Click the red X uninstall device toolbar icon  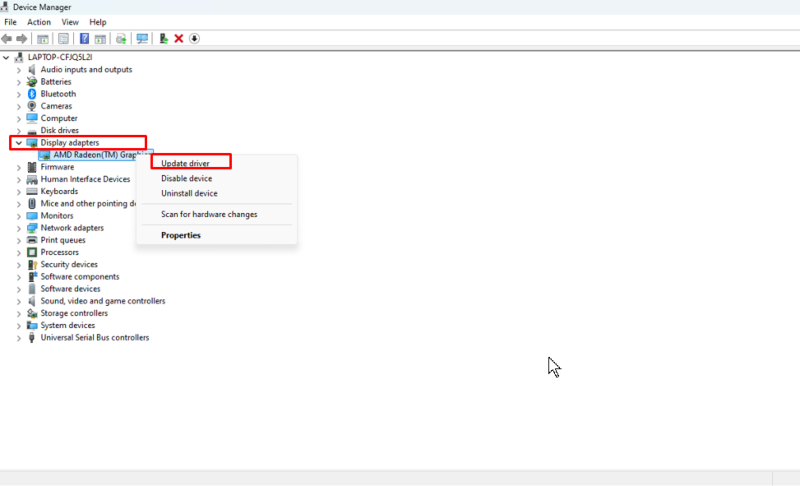(179, 38)
